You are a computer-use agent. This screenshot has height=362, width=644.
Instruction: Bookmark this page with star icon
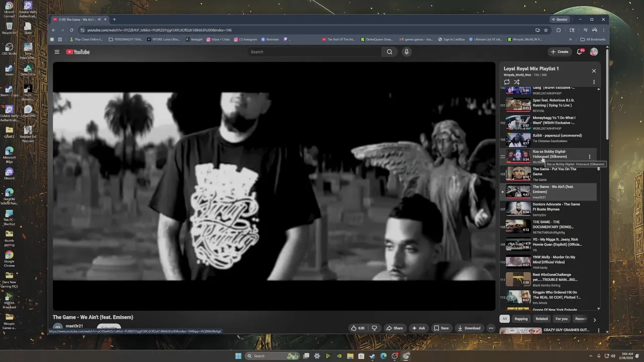point(546,30)
